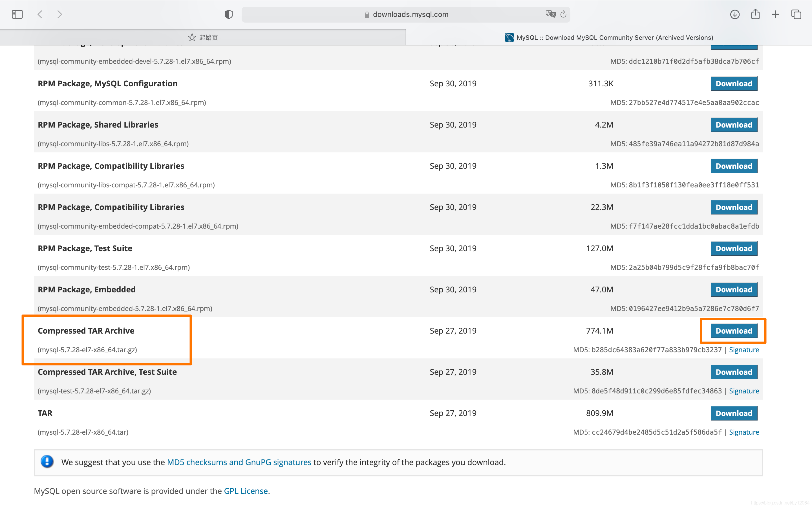Image resolution: width=812 pixels, height=508 pixels.
Task: Add a new tab with the plus icon
Action: pyautogui.click(x=775, y=14)
